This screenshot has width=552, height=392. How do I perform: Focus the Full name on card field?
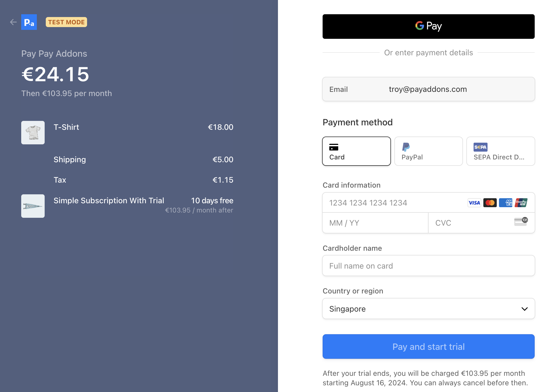[428, 266]
